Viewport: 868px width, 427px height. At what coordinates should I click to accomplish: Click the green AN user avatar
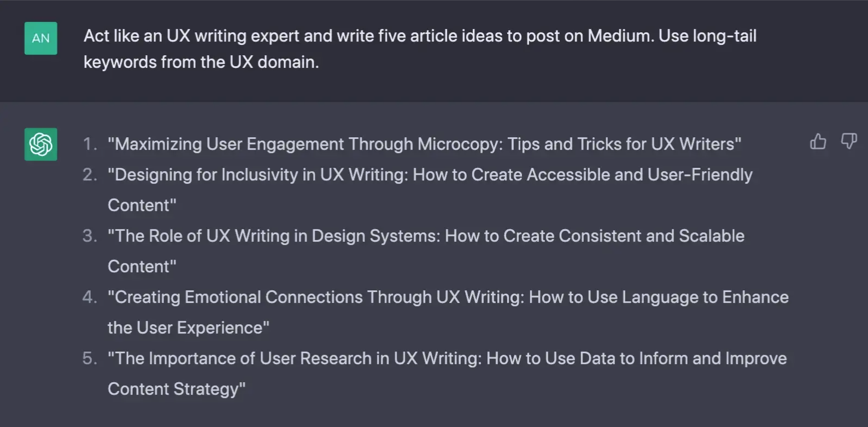coord(41,38)
